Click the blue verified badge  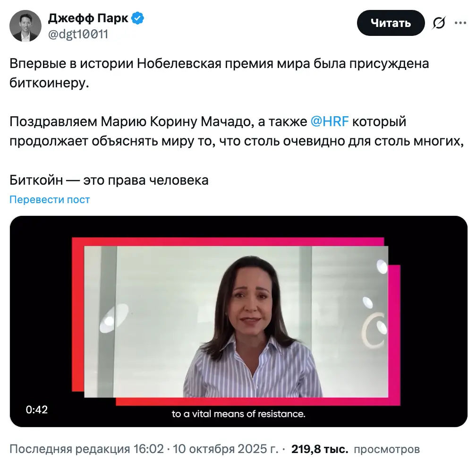pos(137,18)
